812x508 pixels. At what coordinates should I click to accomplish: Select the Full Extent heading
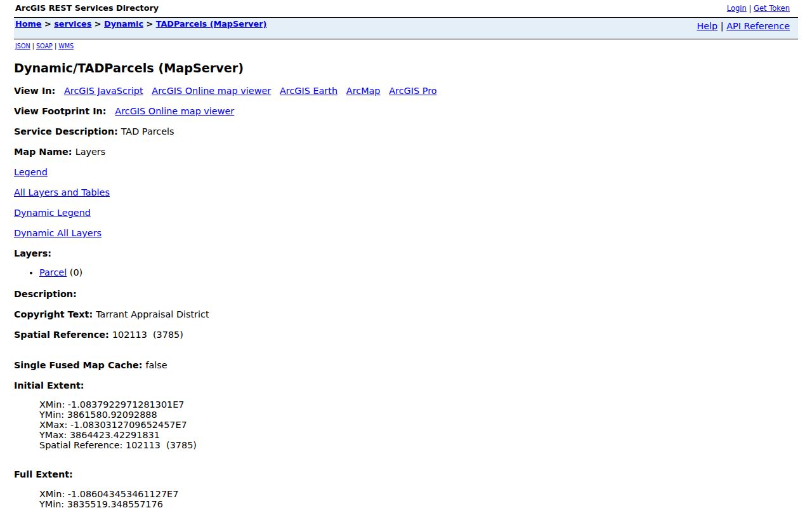[43, 474]
